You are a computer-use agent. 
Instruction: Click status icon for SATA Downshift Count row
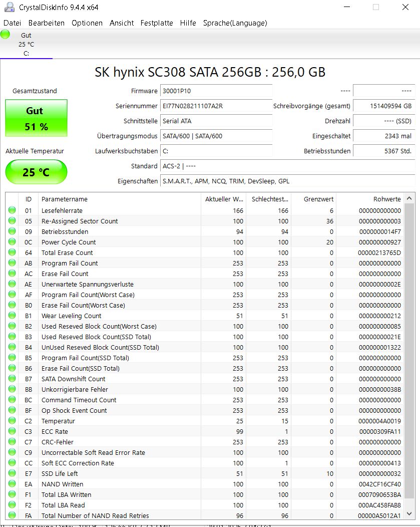pos(12,378)
